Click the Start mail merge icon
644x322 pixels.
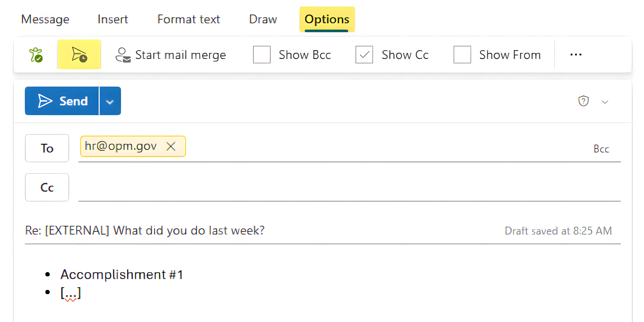pyautogui.click(x=123, y=55)
